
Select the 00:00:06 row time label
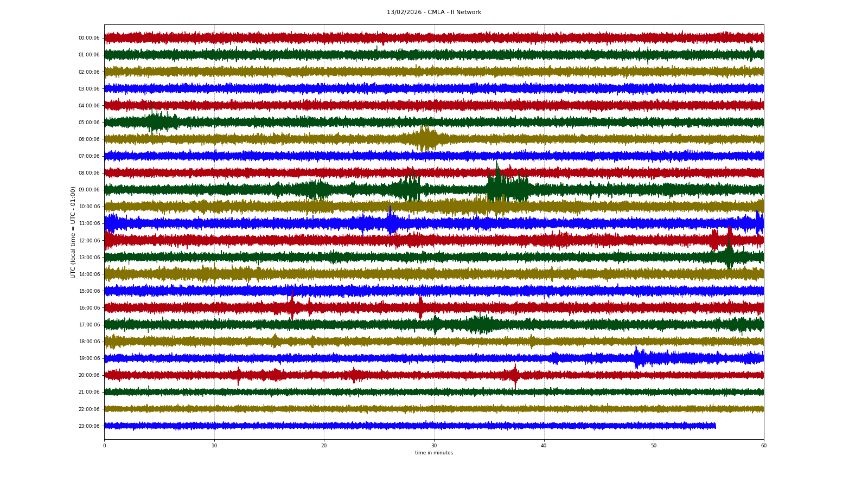tap(89, 38)
